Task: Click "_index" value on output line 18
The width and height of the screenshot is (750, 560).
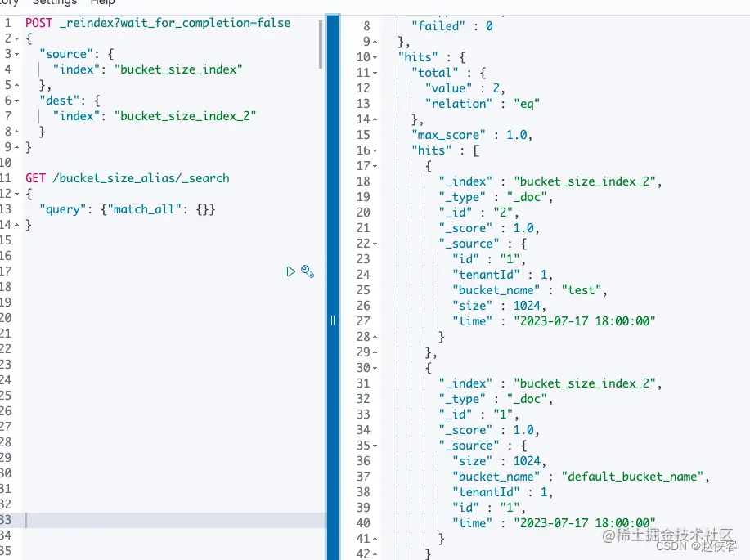Action: [585, 181]
